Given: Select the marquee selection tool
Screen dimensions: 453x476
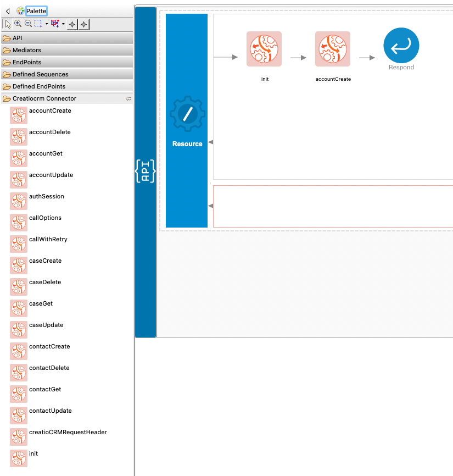Looking at the screenshot, I should [x=38, y=24].
